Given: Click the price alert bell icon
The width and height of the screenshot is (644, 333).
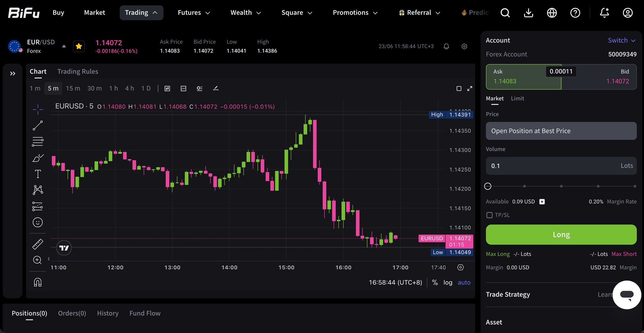Looking at the screenshot, I should (446, 47).
